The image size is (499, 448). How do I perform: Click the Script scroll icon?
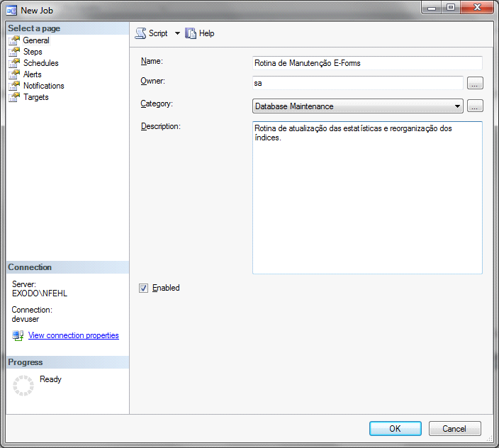click(140, 33)
